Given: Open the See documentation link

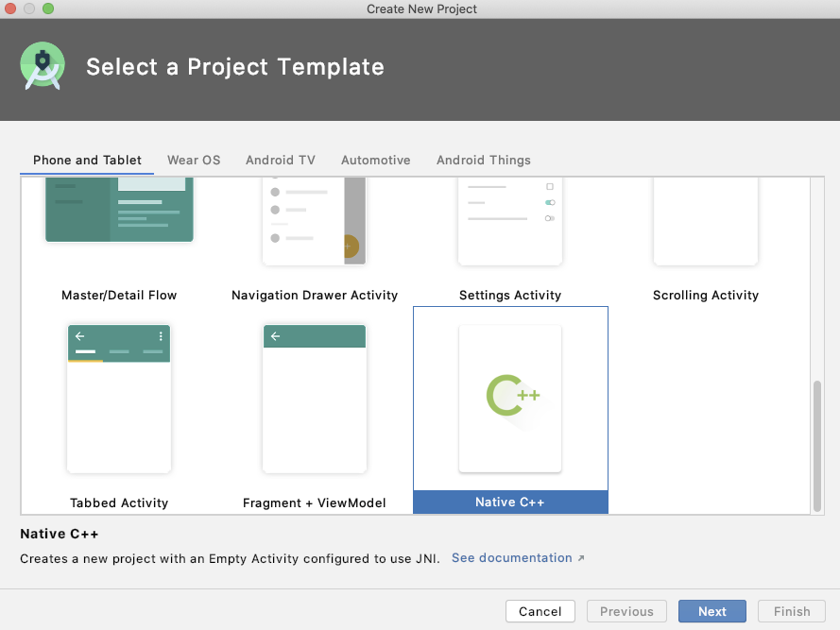Looking at the screenshot, I should pyautogui.click(x=511, y=557).
